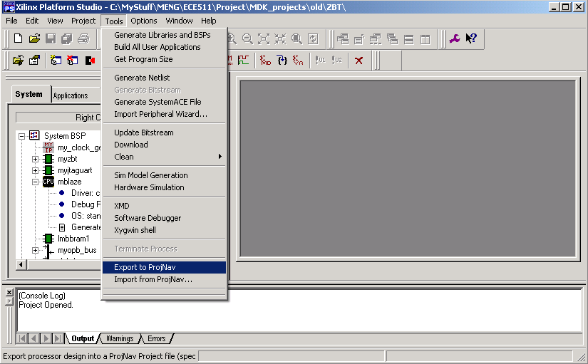Click the zoom out magnifier icon
Image resolution: width=588 pixels, height=364 pixels.
tap(247, 39)
